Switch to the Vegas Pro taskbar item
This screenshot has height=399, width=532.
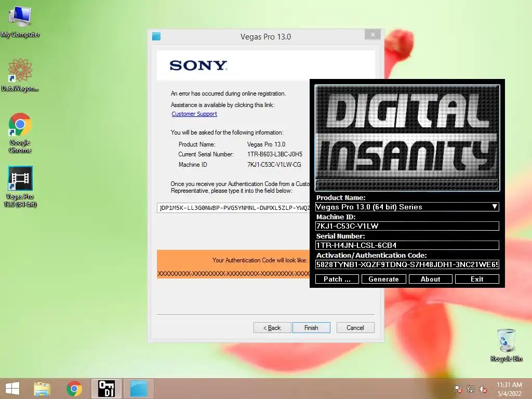[x=138, y=389]
